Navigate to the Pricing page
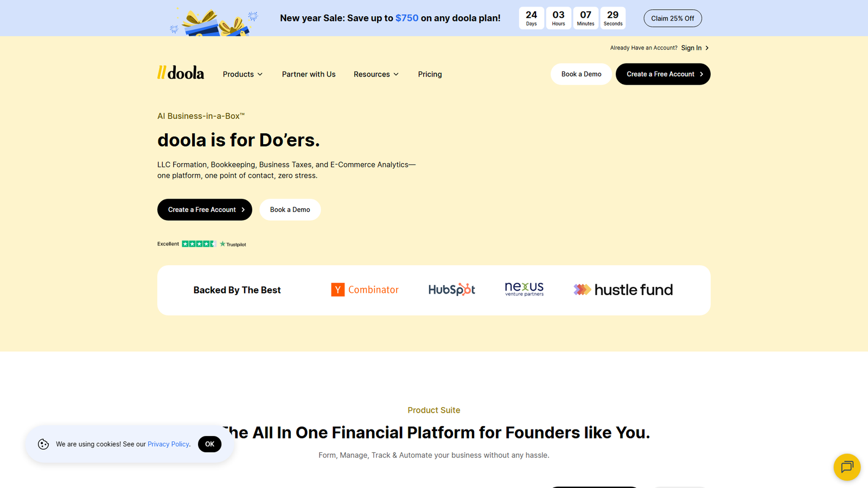This screenshot has width=868, height=488. coord(430,74)
